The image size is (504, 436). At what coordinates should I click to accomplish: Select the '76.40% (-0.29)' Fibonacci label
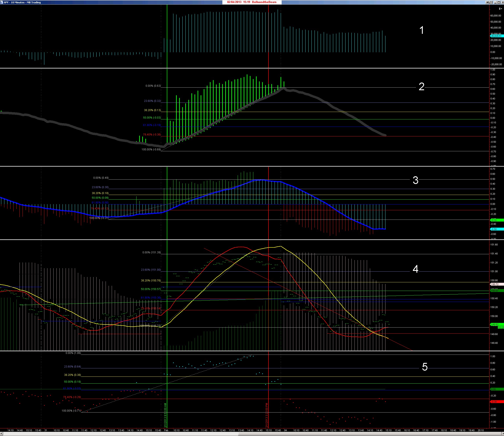(x=72, y=397)
